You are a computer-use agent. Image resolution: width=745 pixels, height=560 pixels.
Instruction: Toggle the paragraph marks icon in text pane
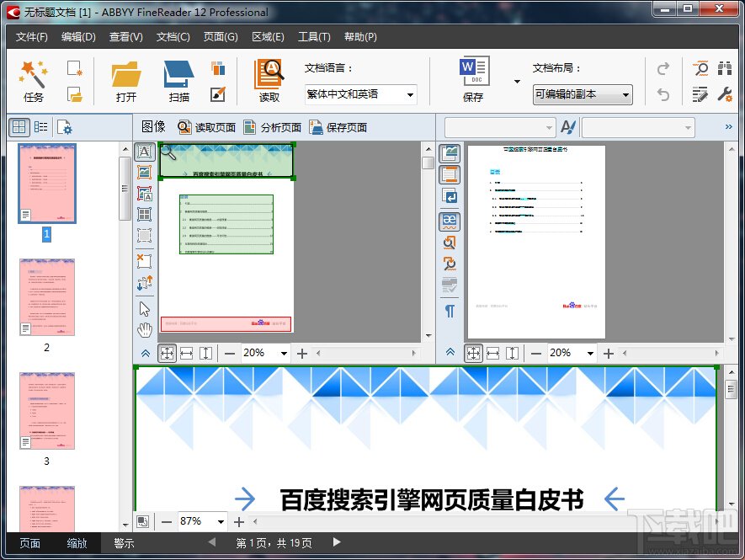point(450,311)
